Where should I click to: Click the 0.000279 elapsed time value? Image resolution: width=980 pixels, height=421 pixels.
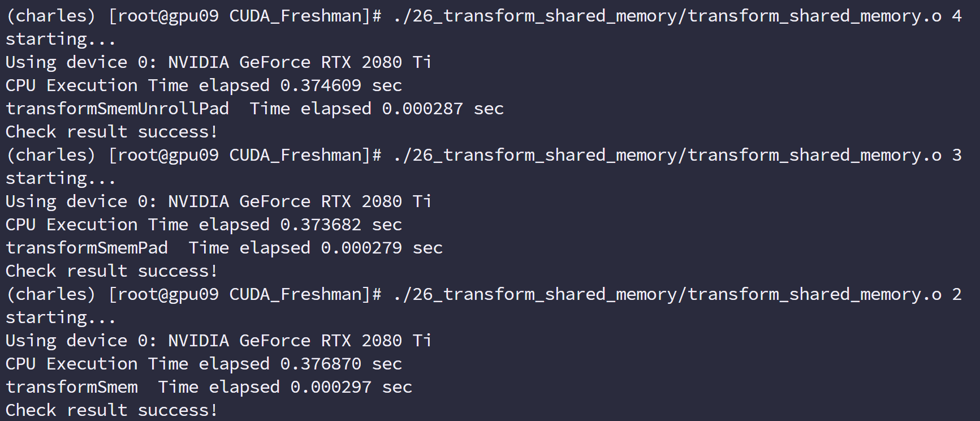click(361, 248)
